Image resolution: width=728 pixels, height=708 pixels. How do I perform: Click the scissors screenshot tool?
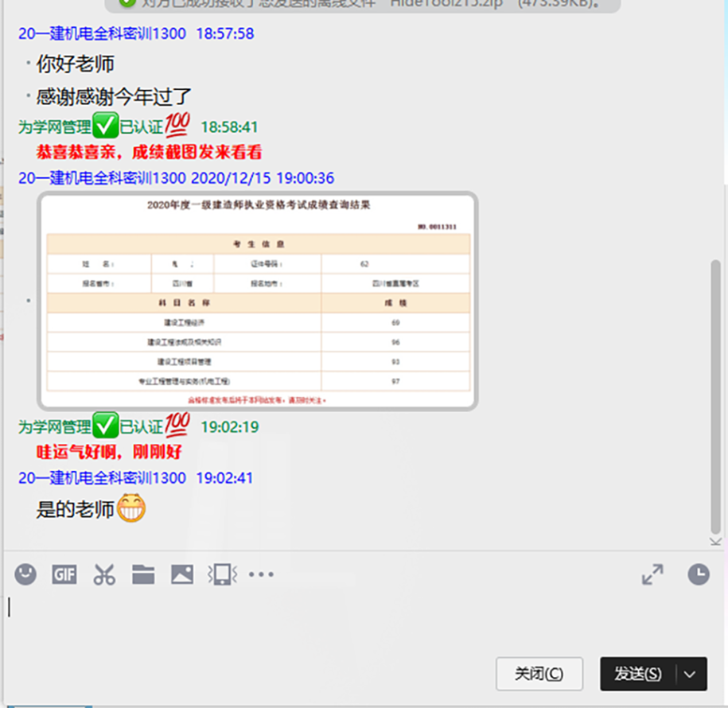[x=104, y=574]
